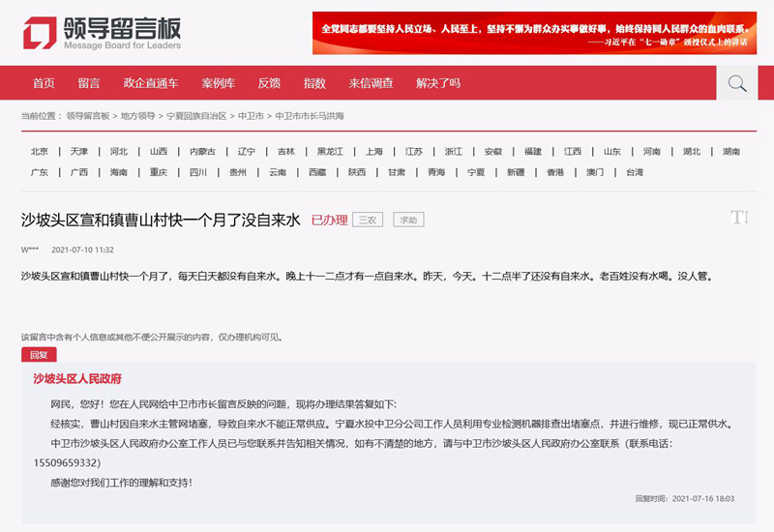
Task: Select the 指数 navigation item
Action: (x=314, y=83)
